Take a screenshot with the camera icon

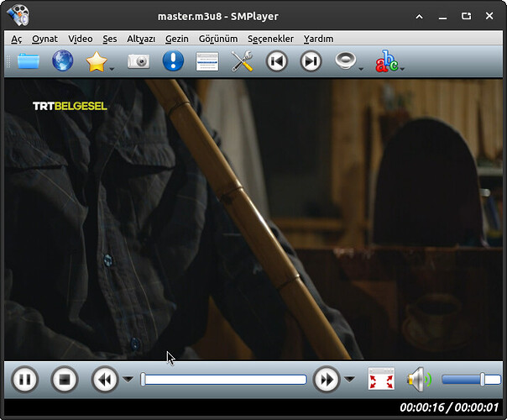pos(139,61)
